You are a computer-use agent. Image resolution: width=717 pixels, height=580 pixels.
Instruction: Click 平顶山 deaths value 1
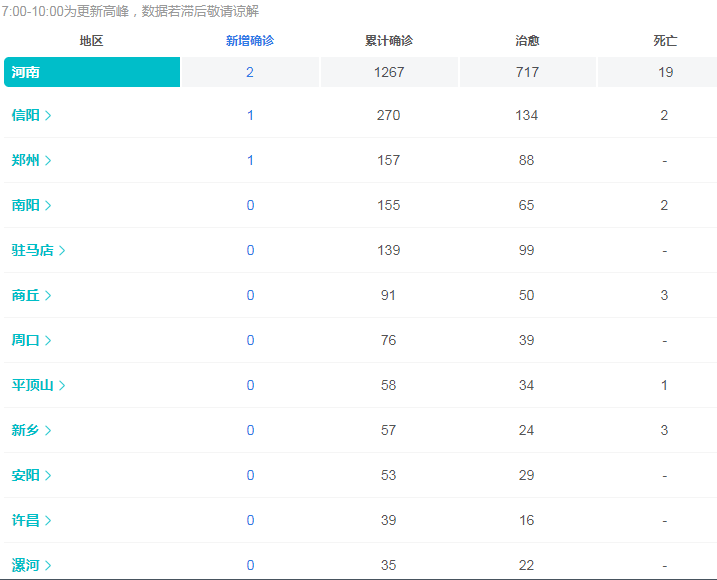click(x=664, y=386)
